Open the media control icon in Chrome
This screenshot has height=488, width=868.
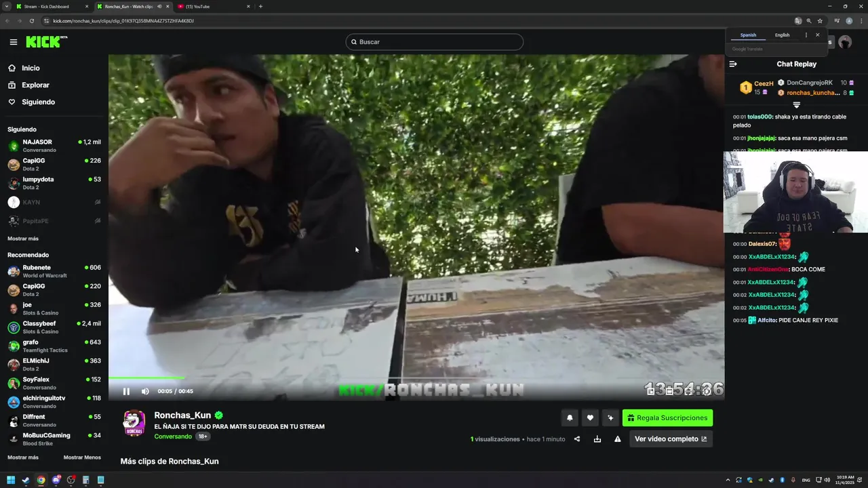pos(837,21)
